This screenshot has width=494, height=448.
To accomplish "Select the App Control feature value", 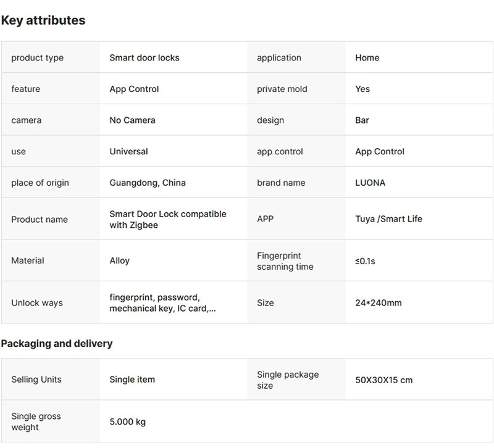I will tap(134, 89).
